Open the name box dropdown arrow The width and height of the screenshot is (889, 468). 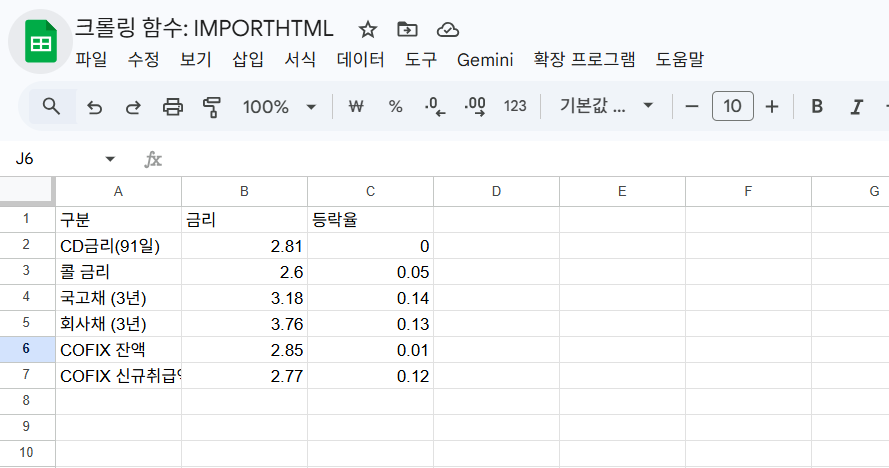(x=110, y=159)
